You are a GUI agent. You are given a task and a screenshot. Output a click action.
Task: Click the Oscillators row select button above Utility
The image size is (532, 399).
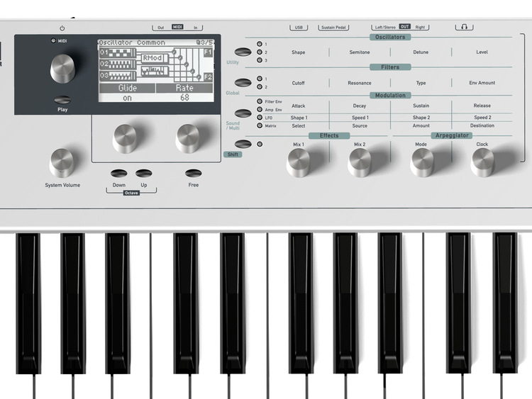coord(243,52)
